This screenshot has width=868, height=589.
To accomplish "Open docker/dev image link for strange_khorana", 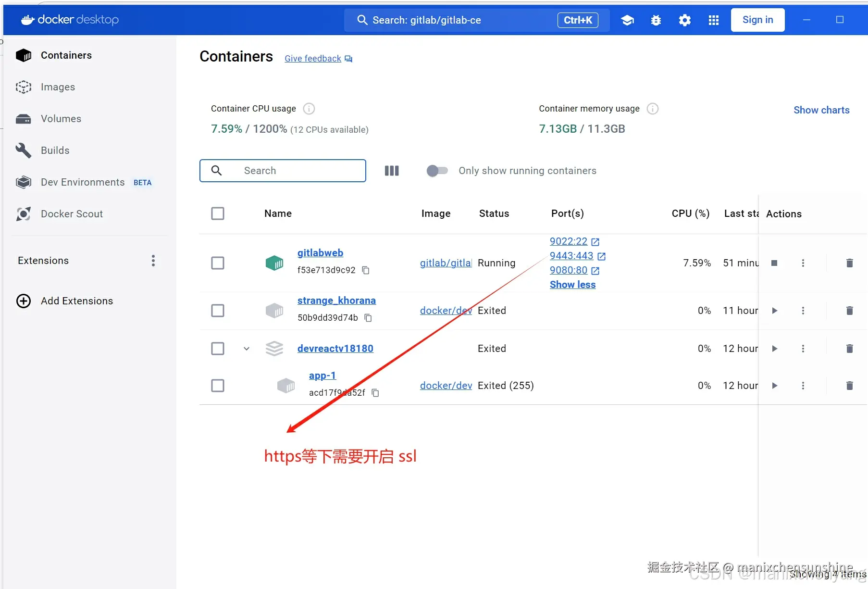I will (446, 311).
